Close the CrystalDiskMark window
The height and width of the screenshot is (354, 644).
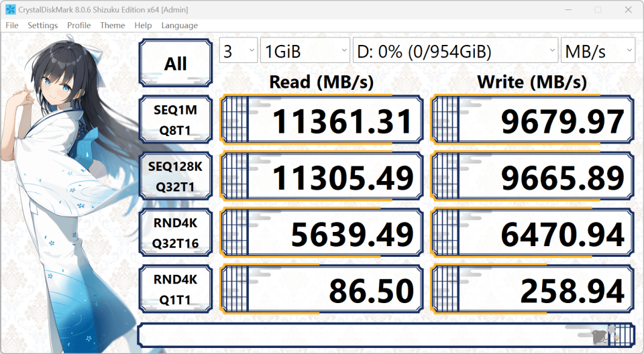pyautogui.click(x=628, y=10)
